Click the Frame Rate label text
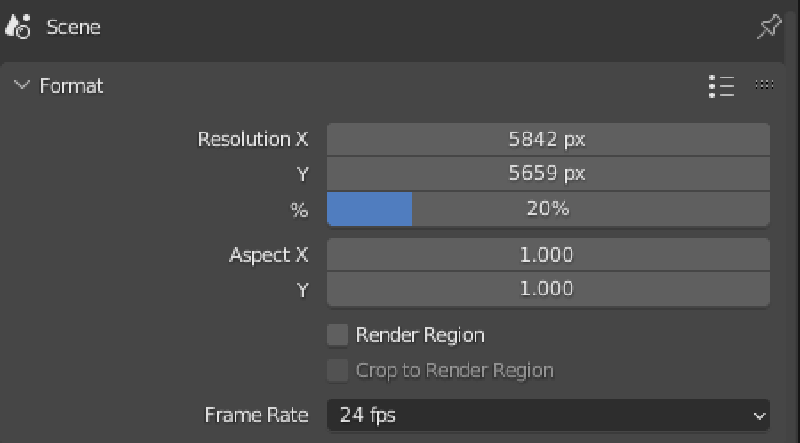Image resolution: width=800 pixels, height=443 pixels. click(257, 414)
